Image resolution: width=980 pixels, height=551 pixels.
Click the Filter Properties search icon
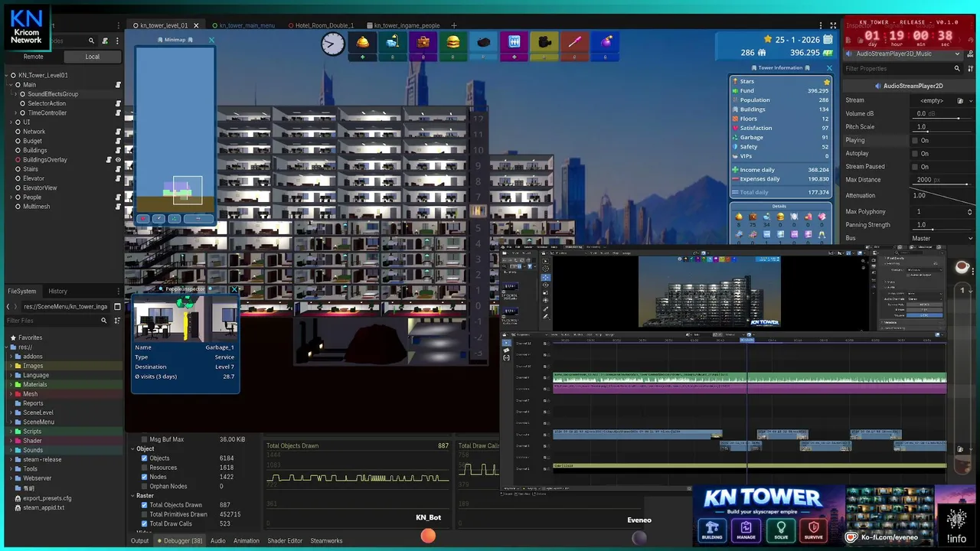click(x=959, y=69)
